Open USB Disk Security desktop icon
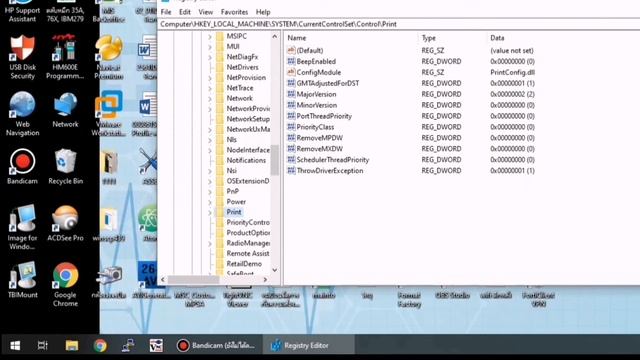Image resolution: width=640 pixels, height=360 pixels. [x=22, y=57]
